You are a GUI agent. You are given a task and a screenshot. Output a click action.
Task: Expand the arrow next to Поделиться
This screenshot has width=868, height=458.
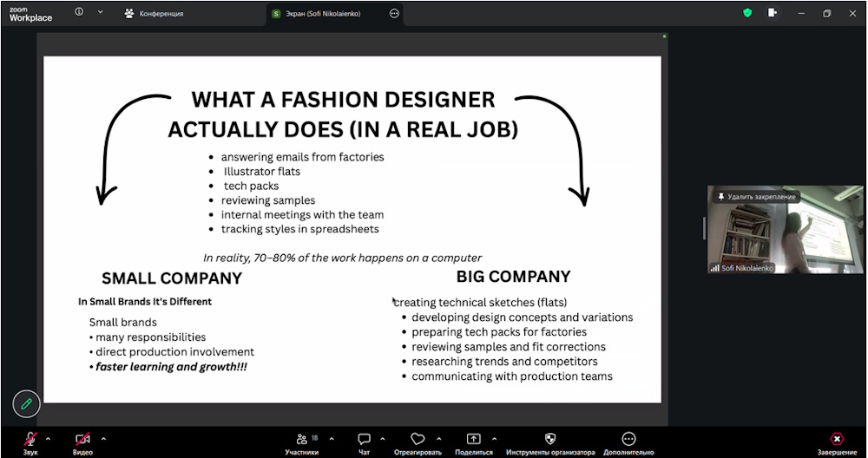pos(496,438)
